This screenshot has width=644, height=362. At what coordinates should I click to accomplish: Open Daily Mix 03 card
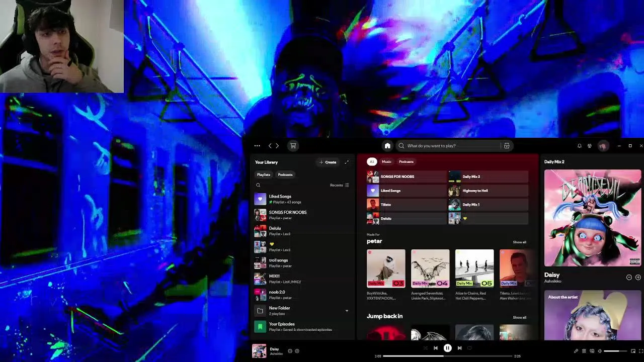click(x=386, y=275)
